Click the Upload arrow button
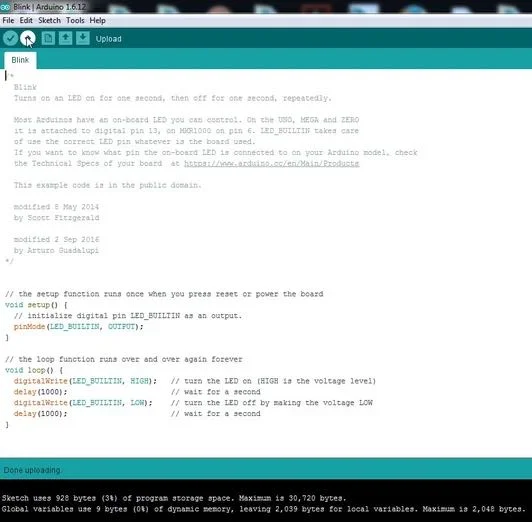The height and width of the screenshot is (522, 532). [28, 38]
